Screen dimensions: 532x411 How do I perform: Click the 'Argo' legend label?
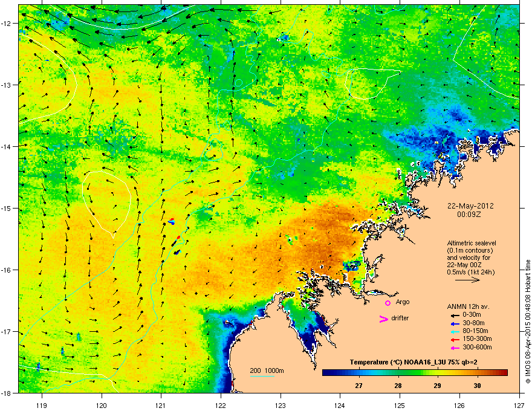(x=403, y=302)
